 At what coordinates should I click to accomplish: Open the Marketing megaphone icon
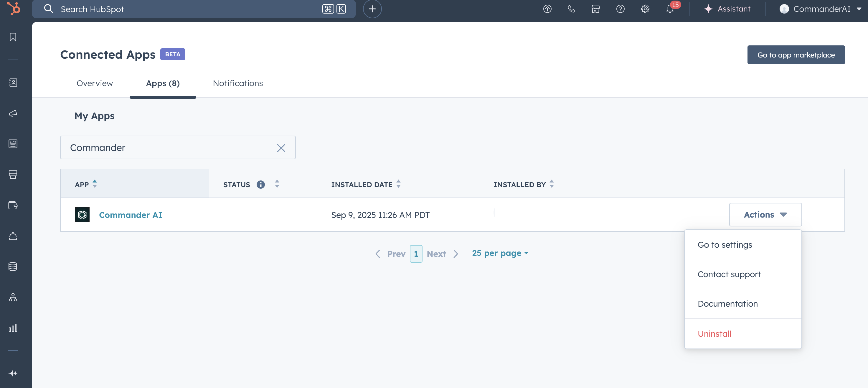[x=13, y=114]
